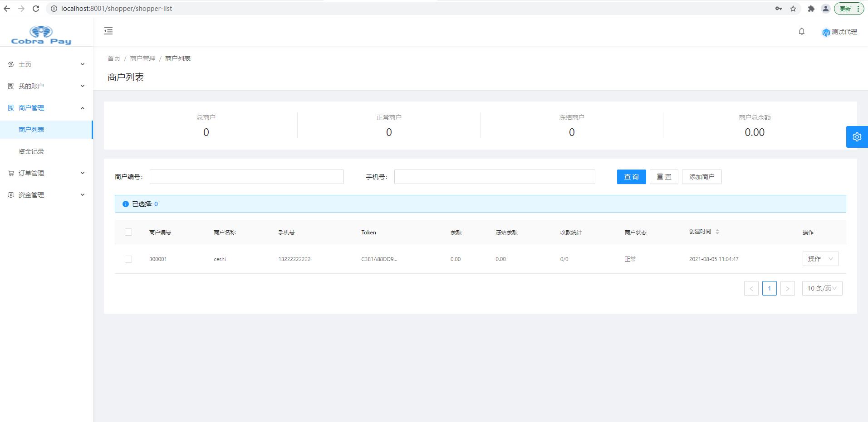Open notifications via the bell icon

(802, 32)
